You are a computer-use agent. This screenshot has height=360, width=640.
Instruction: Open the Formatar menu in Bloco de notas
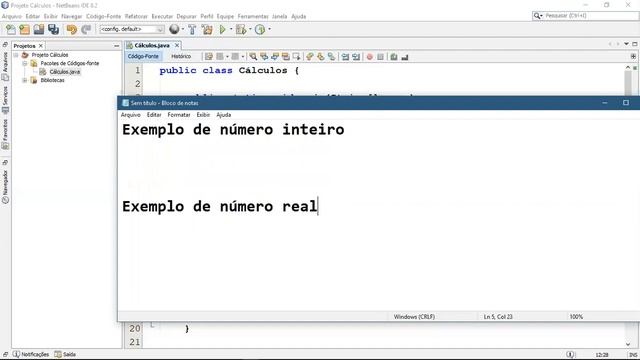click(x=179, y=115)
